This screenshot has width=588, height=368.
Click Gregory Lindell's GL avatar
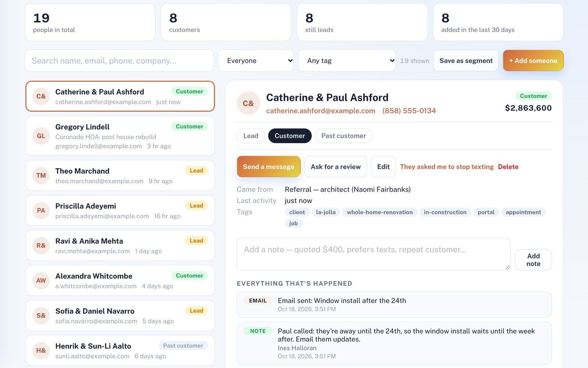coord(41,136)
